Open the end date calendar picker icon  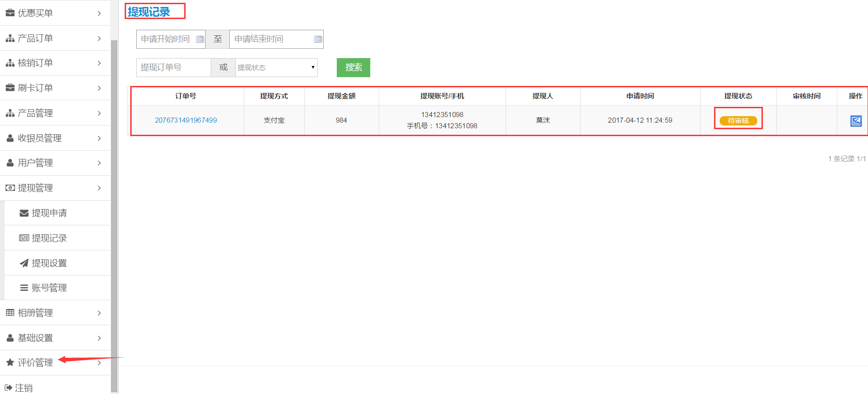click(x=318, y=39)
